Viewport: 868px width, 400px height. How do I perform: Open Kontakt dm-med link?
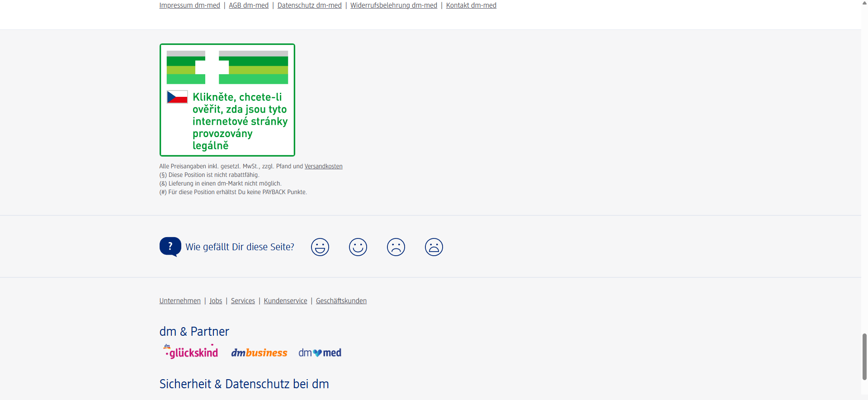coord(471,5)
